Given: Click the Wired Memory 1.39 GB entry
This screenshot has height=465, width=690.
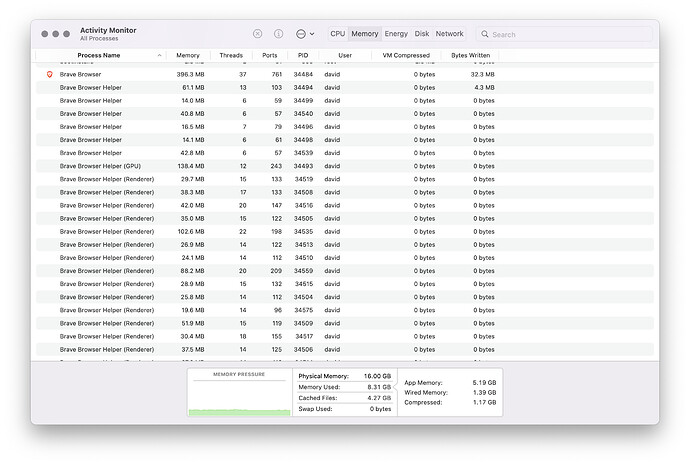Looking at the screenshot, I should click(x=450, y=392).
